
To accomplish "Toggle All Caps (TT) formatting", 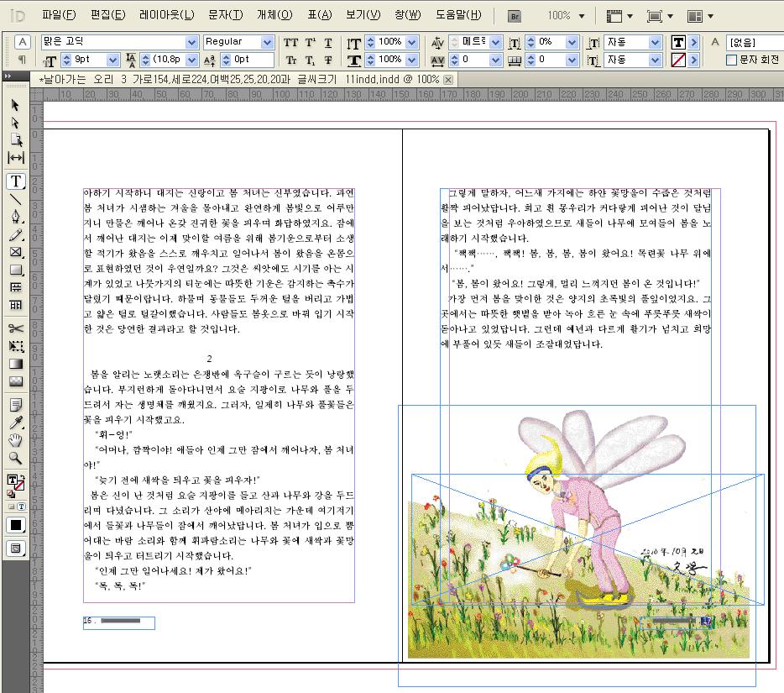I will [291, 42].
